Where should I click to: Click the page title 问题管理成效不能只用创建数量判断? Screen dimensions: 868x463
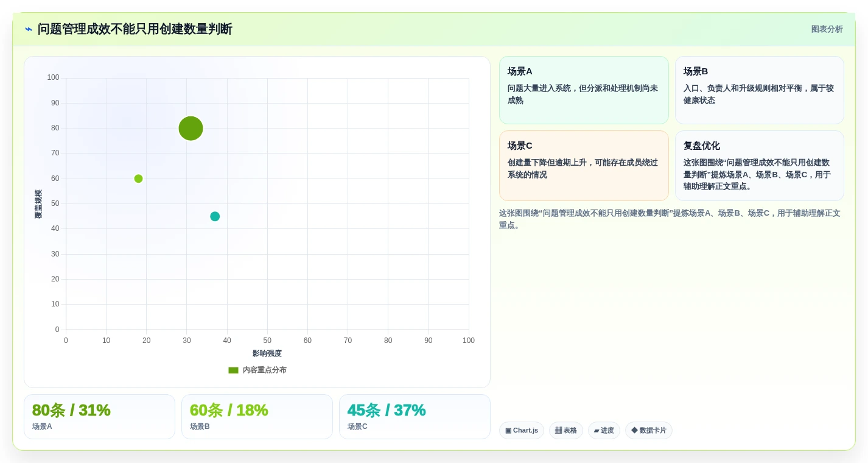click(x=135, y=29)
